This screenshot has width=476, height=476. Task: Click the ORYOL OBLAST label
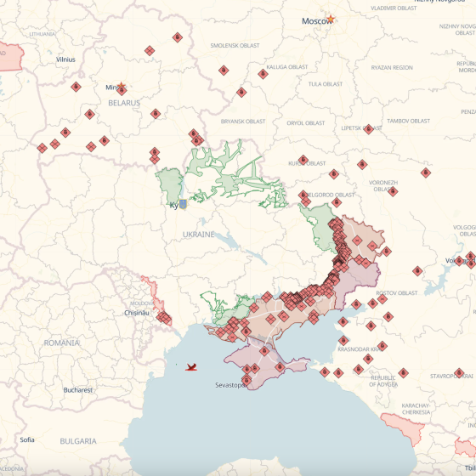(306, 123)
